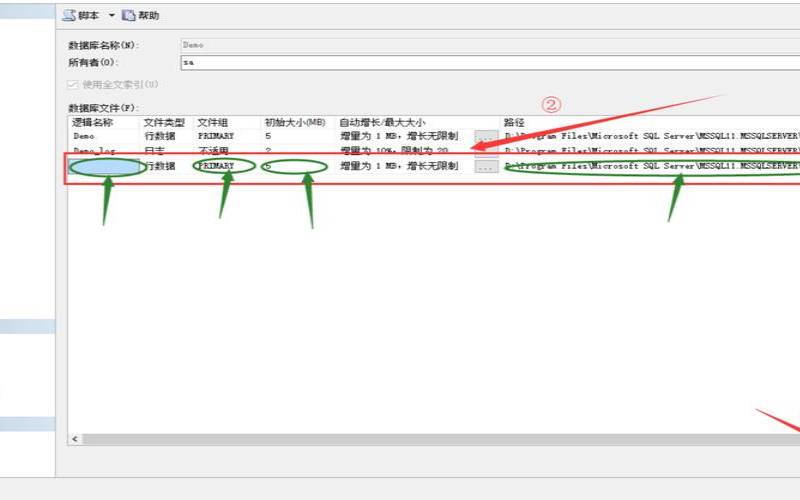The image size is (800, 500).
Task: Click 行数据 file type in the new row
Action: click(160, 166)
